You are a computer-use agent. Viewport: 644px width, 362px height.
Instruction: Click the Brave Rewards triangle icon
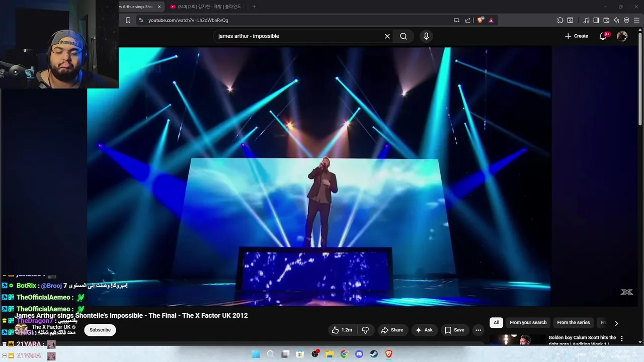tap(491, 20)
